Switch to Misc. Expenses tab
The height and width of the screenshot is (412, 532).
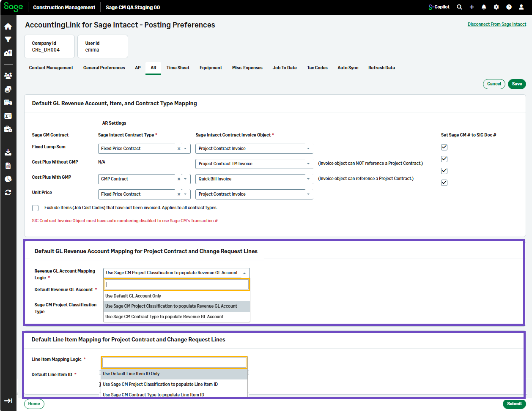coord(247,68)
